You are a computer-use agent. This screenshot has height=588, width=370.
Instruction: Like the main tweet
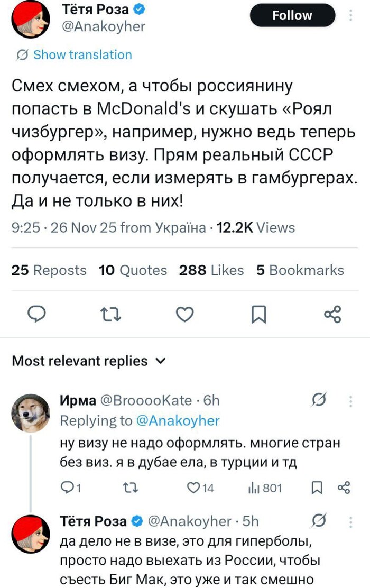point(184,314)
